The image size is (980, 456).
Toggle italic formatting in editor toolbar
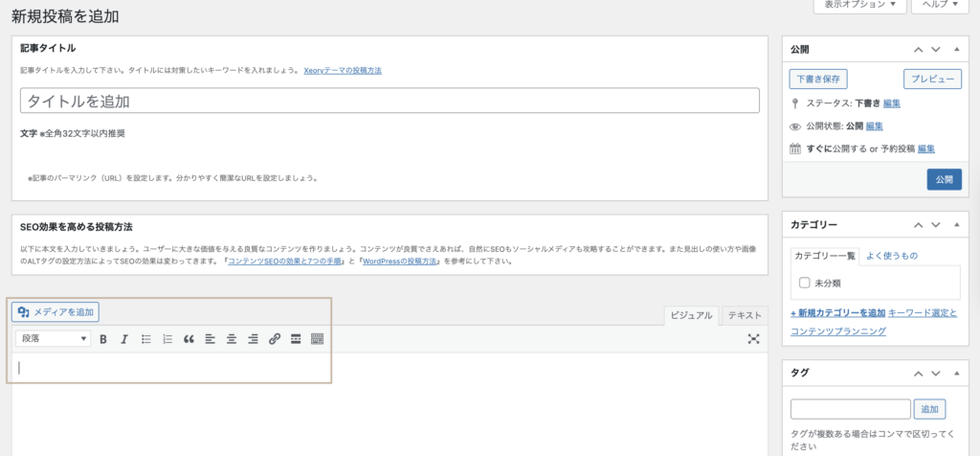point(124,339)
